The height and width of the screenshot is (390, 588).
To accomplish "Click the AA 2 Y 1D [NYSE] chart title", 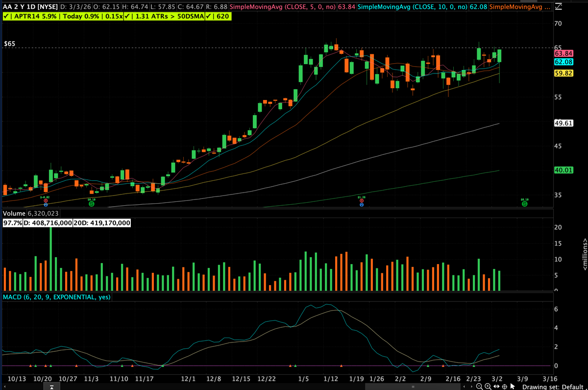I will (30, 7).
